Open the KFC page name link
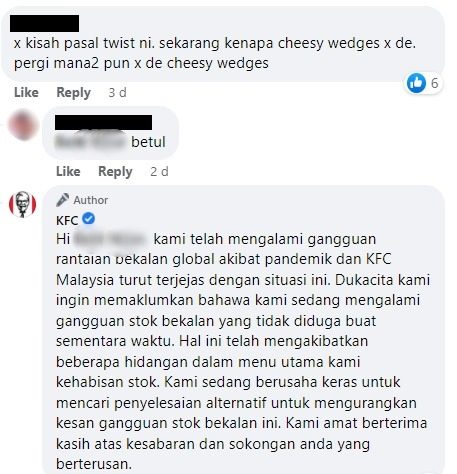The height and width of the screenshot is (474, 457). (67, 220)
